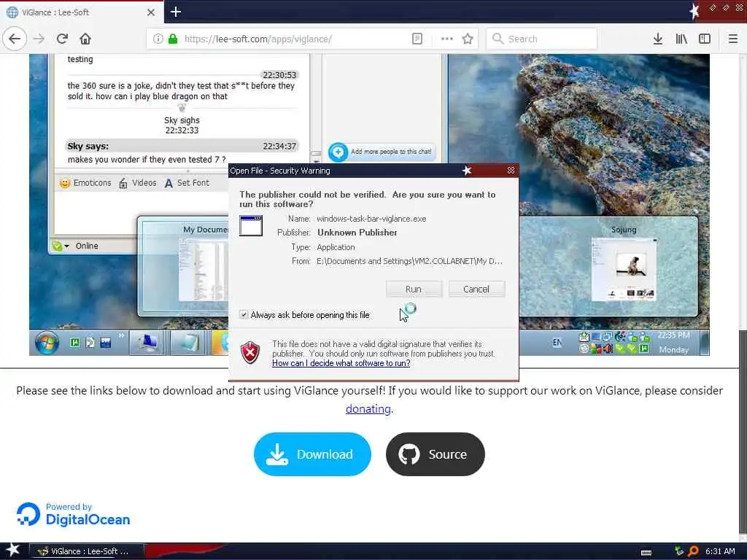Show site information icon in address bar

[158, 39]
